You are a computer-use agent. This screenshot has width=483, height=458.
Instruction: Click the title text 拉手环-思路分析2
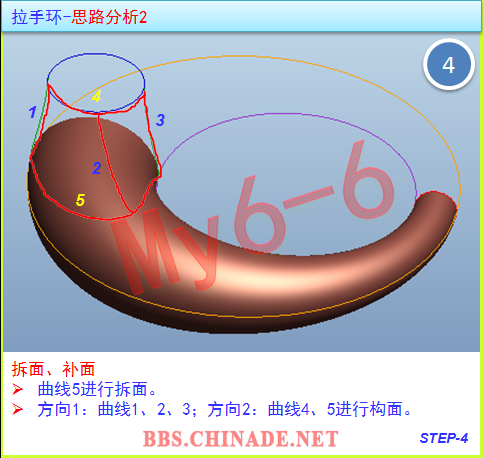click(x=79, y=17)
